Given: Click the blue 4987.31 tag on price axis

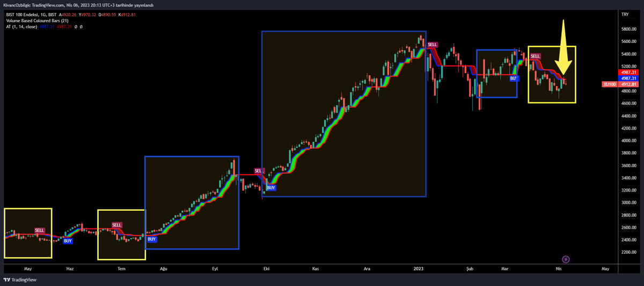Looking at the screenshot, I should tap(628, 78).
